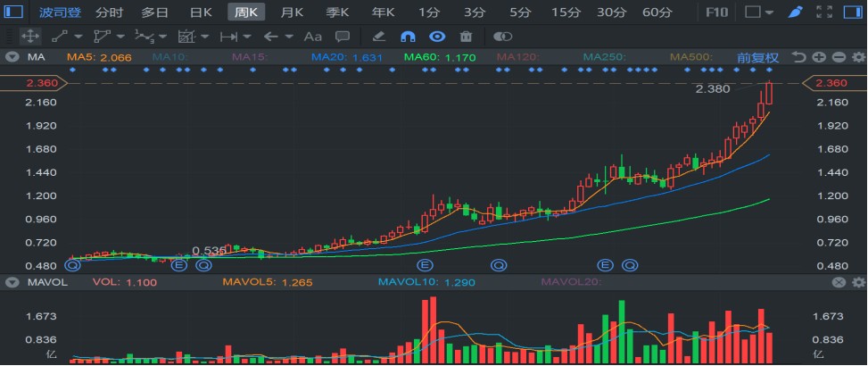868x366 pixels.
Task: Toggle the magnet snap mode
Action: (408, 37)
